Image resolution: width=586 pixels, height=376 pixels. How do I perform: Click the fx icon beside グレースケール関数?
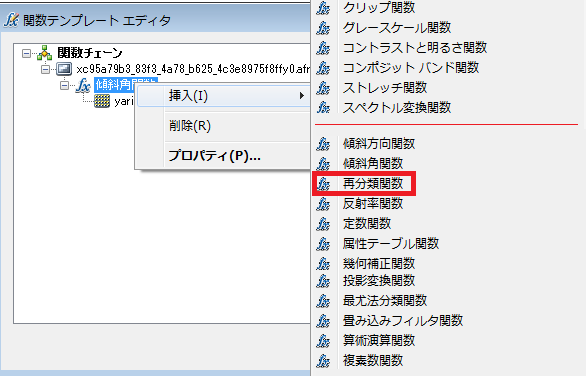323,28
